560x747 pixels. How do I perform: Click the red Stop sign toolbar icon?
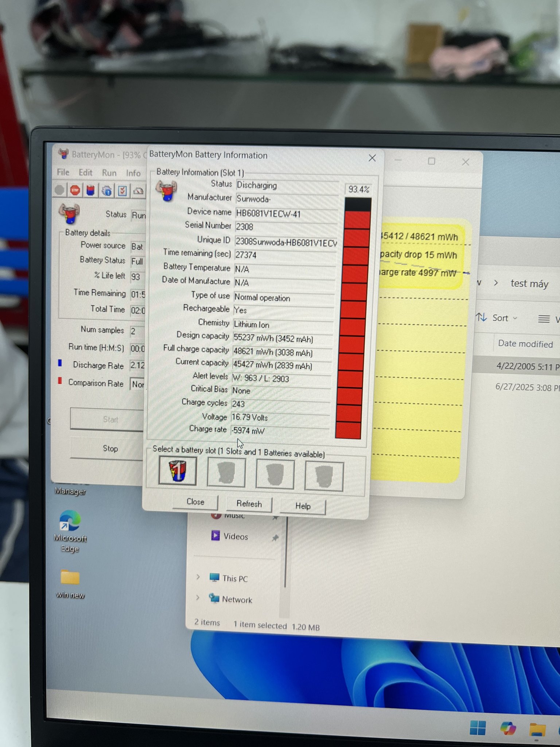(x=75, y=190)
